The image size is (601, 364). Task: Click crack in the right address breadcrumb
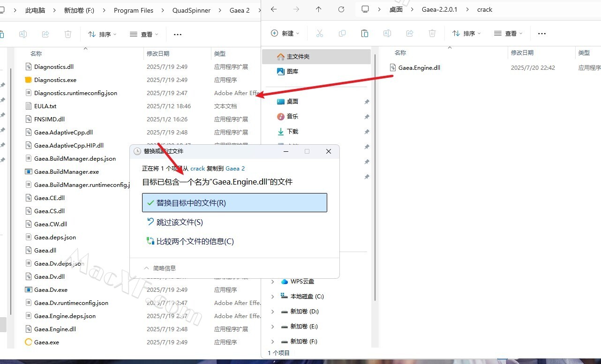click(x=485, y=9)
